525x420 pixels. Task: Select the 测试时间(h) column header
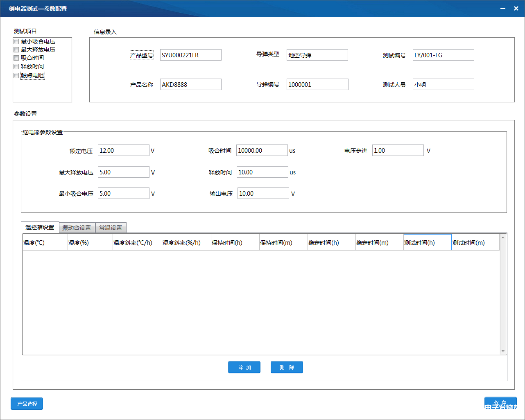[x=427, y=243]
